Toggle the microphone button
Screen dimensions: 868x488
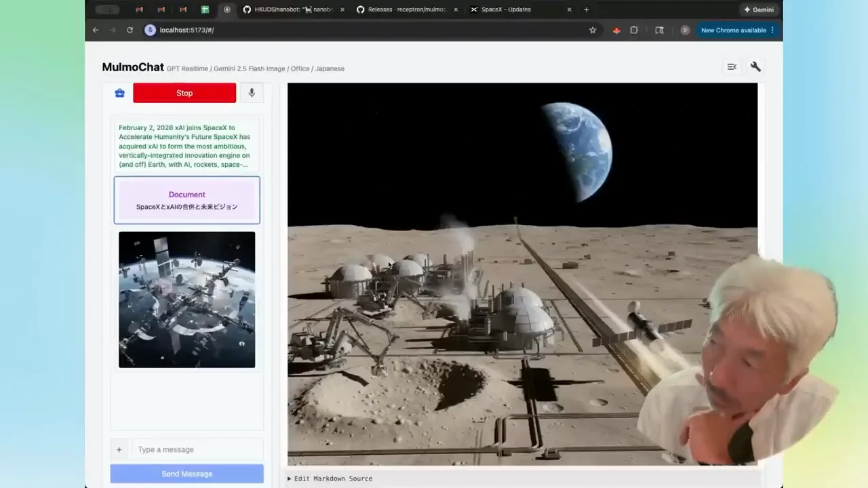[x=252, y=93]
